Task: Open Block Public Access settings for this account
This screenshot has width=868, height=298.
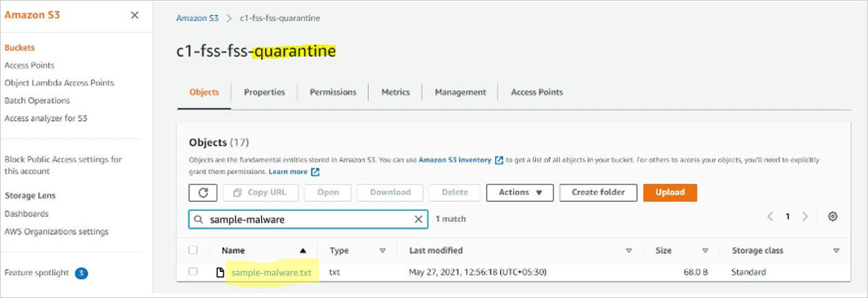Action: click(x=63, y=165)
